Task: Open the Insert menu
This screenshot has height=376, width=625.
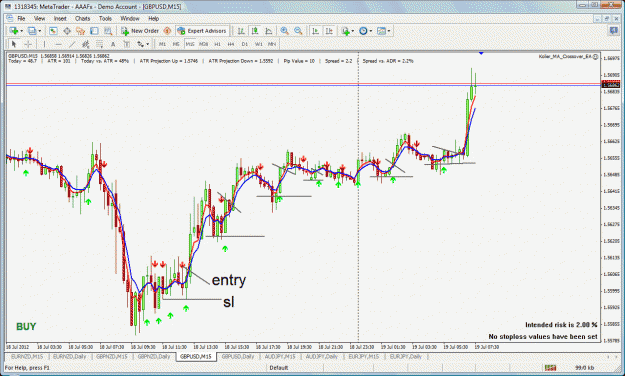Action: (60, 18)
